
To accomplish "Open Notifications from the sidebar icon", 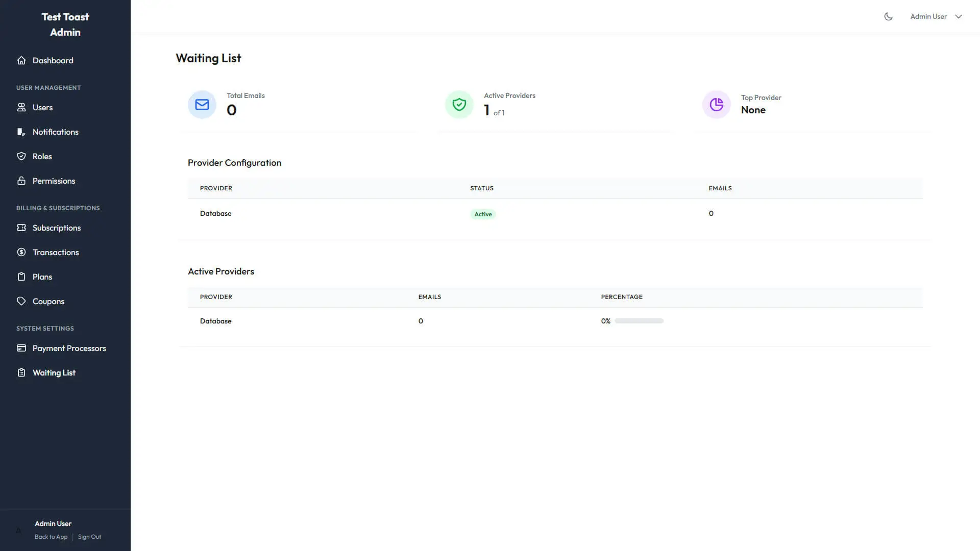I will pos(21,132).
